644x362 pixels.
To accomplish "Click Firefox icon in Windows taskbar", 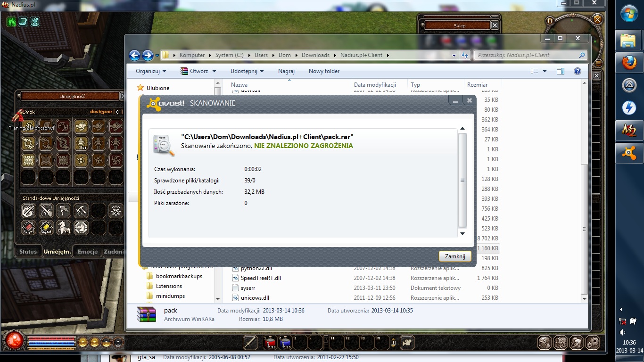I will pos(629,63).
